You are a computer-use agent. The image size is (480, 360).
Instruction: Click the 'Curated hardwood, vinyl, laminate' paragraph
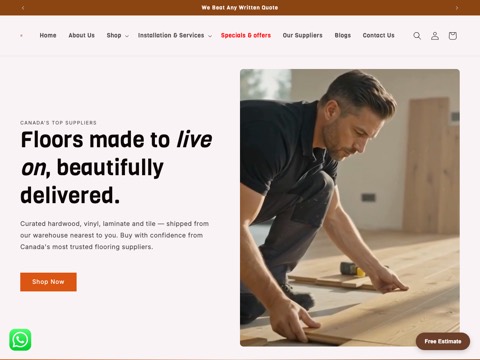(x=114, y=235)
